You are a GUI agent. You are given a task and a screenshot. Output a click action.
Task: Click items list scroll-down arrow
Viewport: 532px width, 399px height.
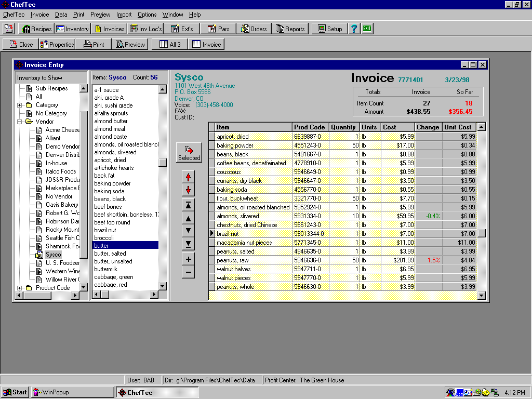pyautogui.click(x=163, y=286)
